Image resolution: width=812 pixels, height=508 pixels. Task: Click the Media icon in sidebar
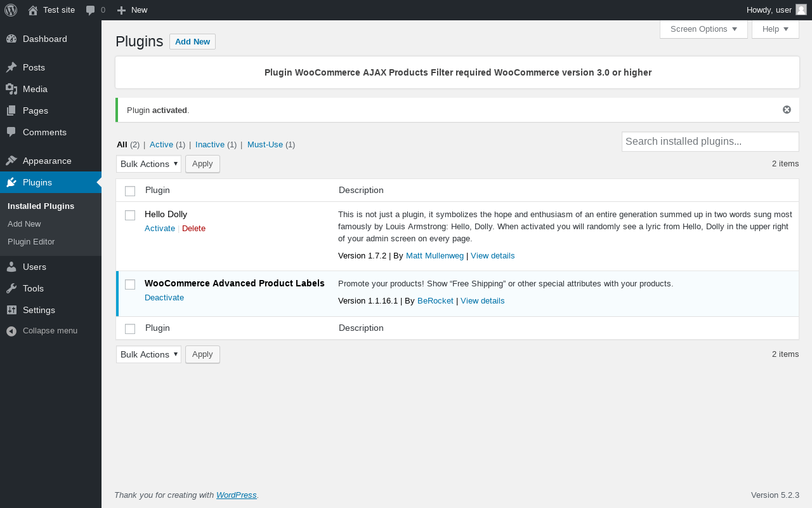(11, 89)
